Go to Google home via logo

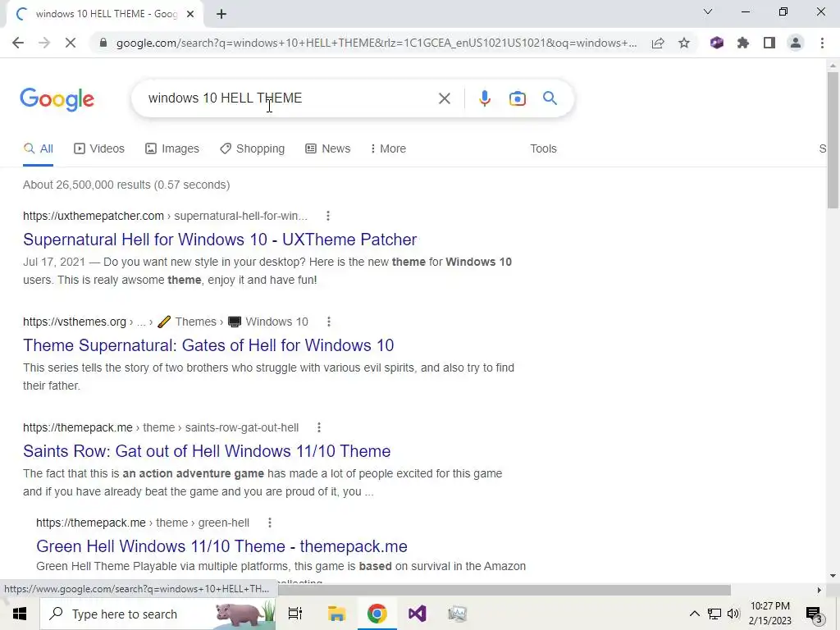coord(57,99)
